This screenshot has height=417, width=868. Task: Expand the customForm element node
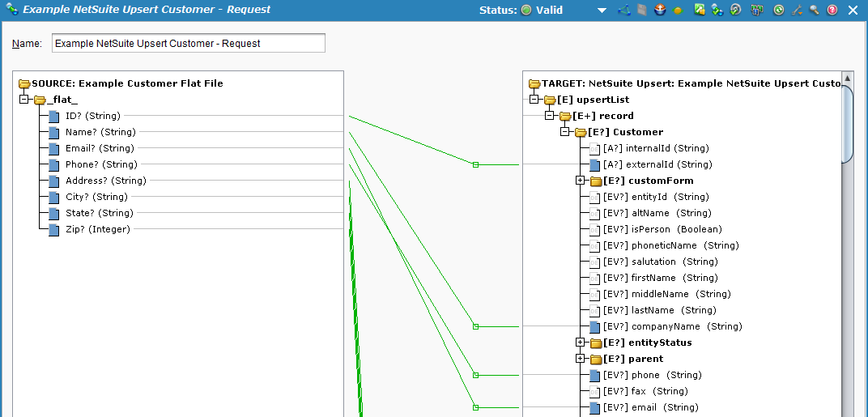[580, 181]
